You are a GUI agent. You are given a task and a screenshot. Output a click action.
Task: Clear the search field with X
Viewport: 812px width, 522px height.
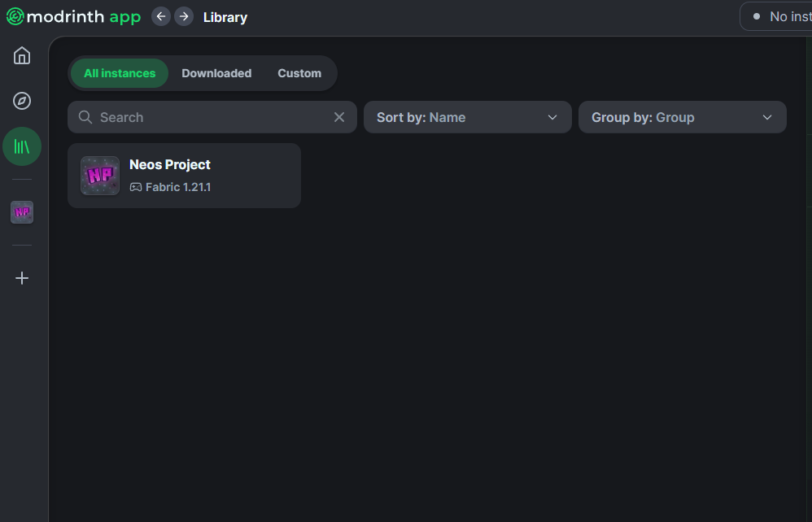339,117
